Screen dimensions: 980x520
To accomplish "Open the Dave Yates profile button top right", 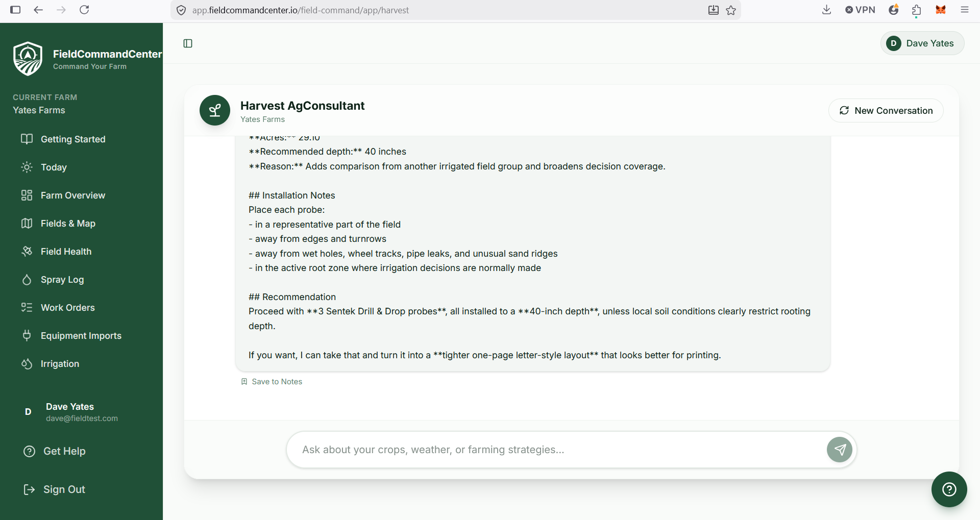I will pyautogui.click(x=922, y=43).
